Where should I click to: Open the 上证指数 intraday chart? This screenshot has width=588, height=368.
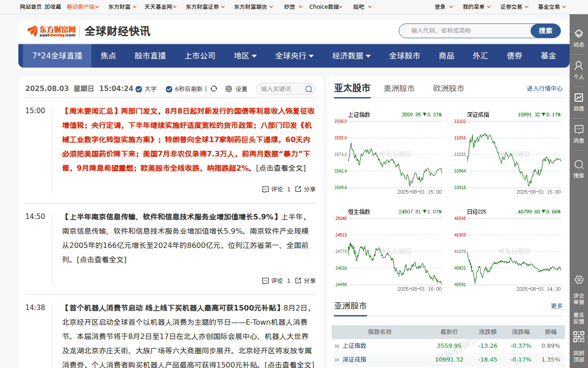(x=388, y=153)
